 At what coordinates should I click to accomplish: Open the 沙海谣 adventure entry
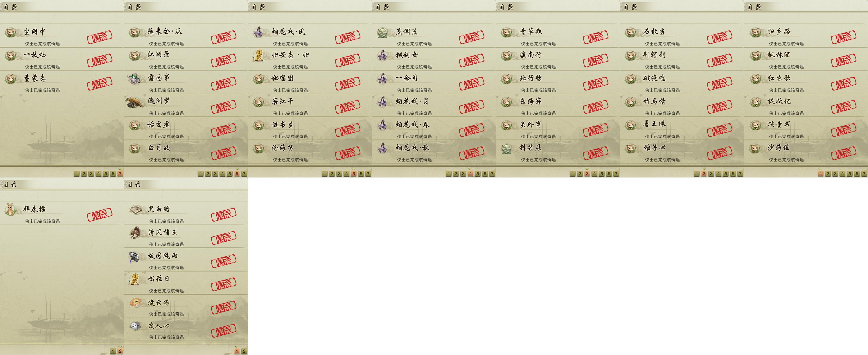(806, 152)
